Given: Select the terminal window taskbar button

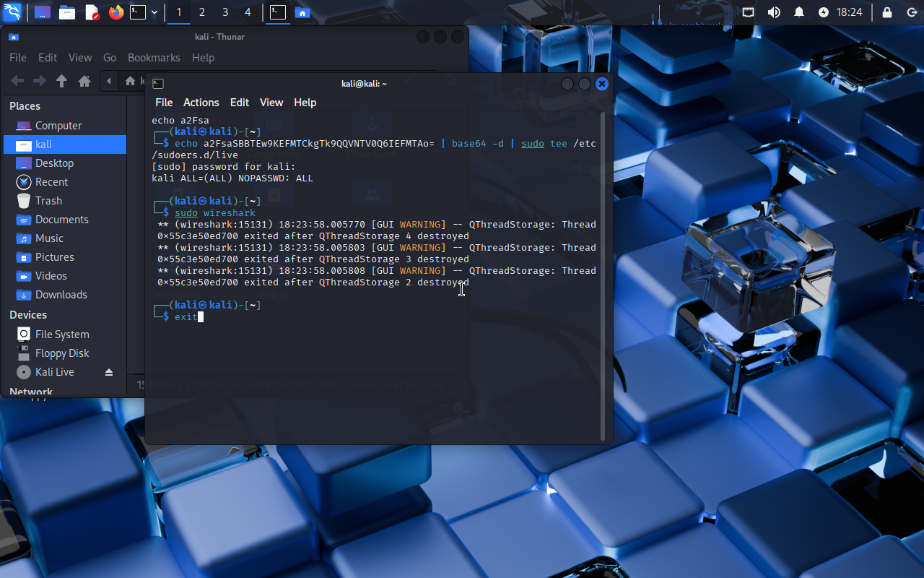Looking at the screenshot, I should pos(278,12).
